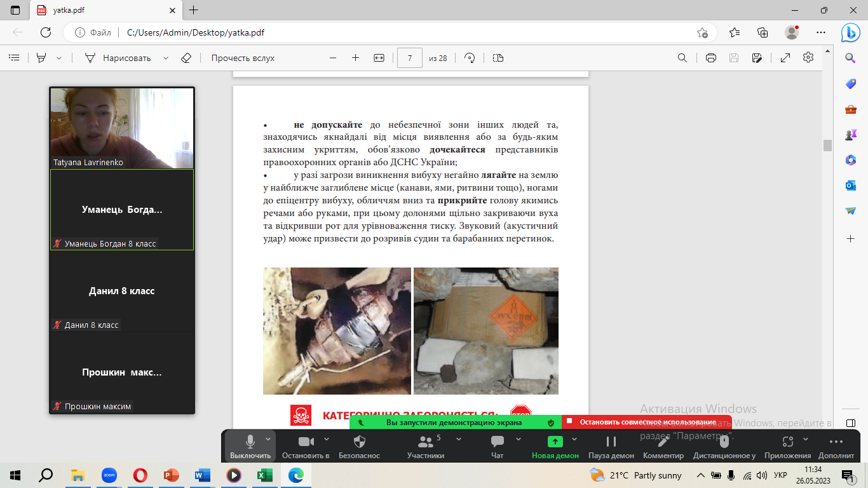Refresh the browser page
This screenshot has width=868, height=488.
(x=46, y=32)
